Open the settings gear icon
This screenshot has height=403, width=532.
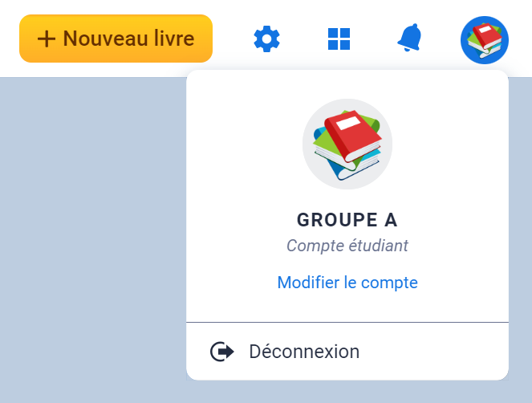click(x=266, y=39)
